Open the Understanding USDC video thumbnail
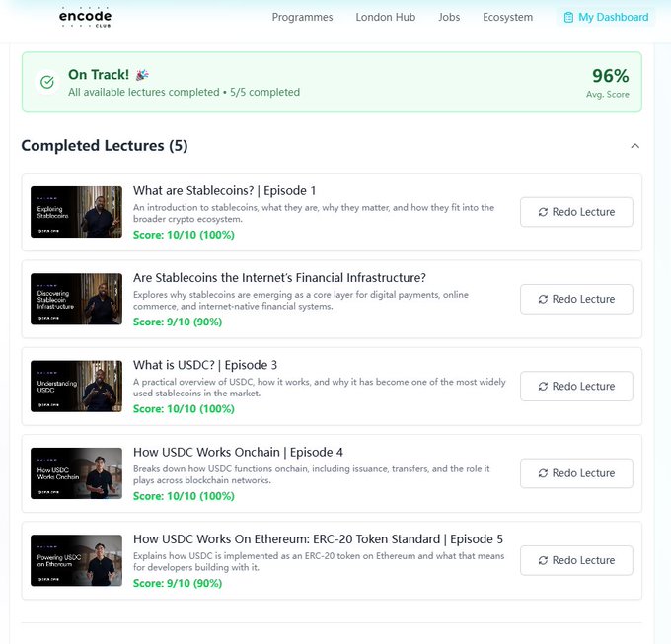671x644 pixels. point(76,387)
